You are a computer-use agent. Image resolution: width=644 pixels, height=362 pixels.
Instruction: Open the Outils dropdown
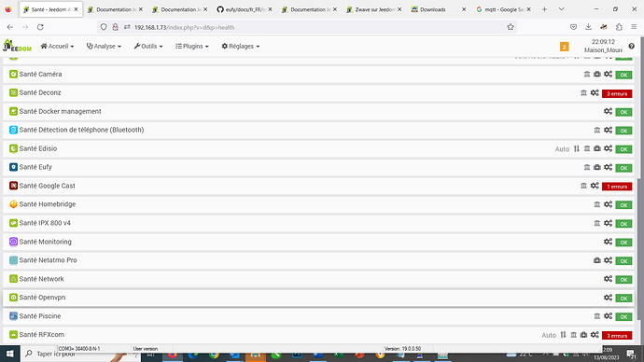coord(147,47)
